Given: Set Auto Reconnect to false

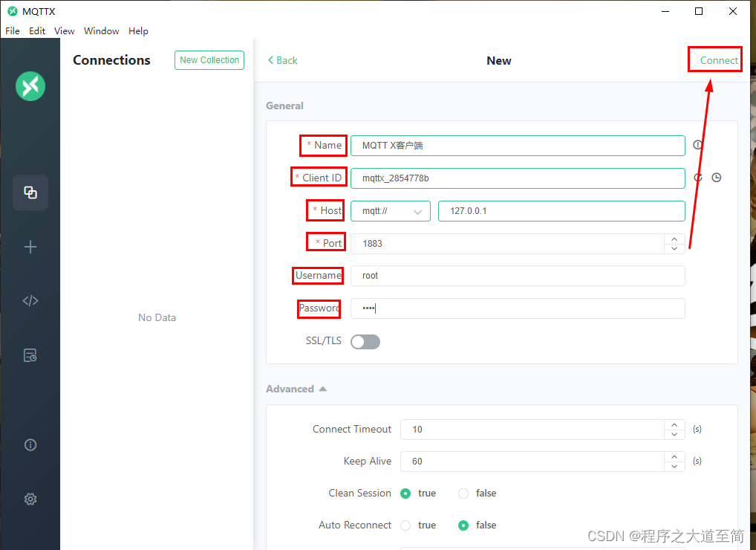Looking at the screenshot, I should click(463, 525).
